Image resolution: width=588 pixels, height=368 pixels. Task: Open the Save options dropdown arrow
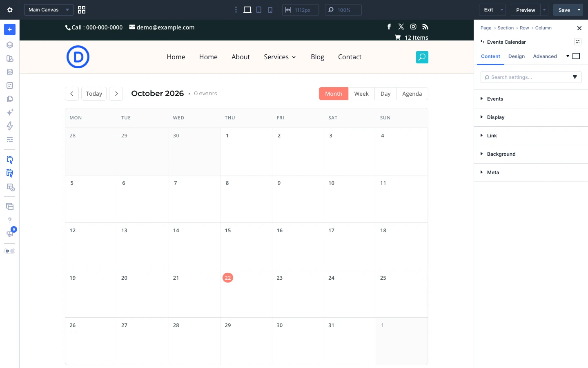(579, 10)
